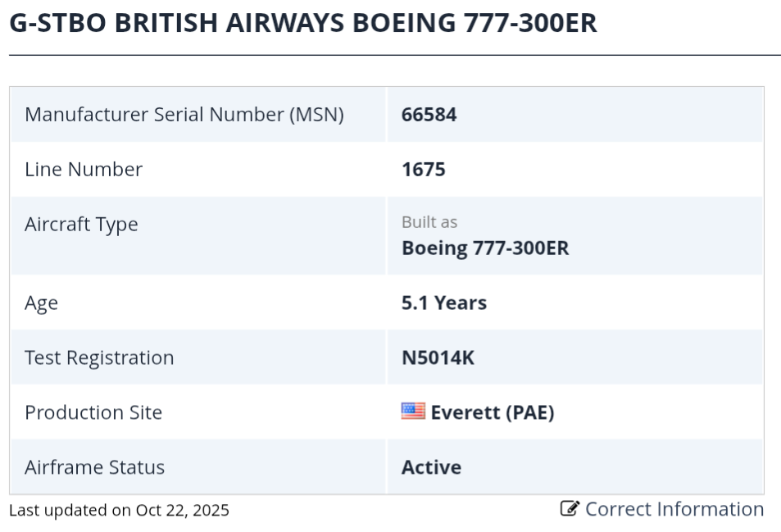Click the Airframe Status row label
The width and height of the screenshot is (781, 532).
(x=94, y=467)
